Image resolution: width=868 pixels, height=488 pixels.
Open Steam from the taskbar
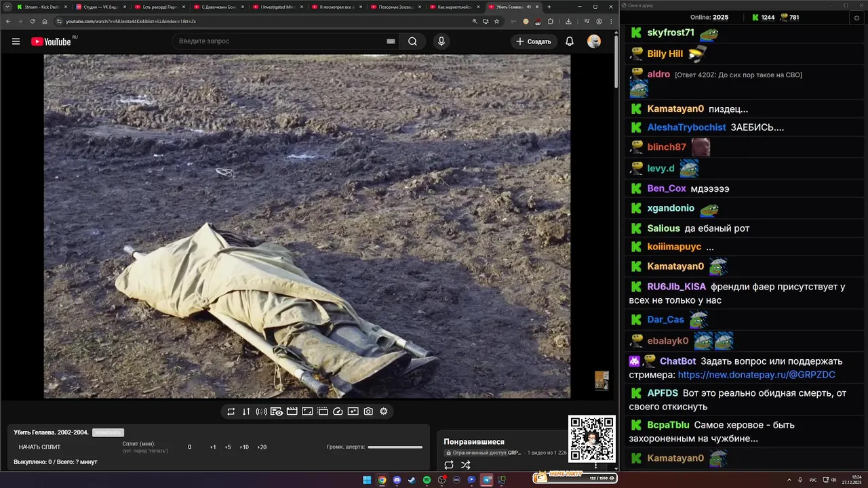412,480
